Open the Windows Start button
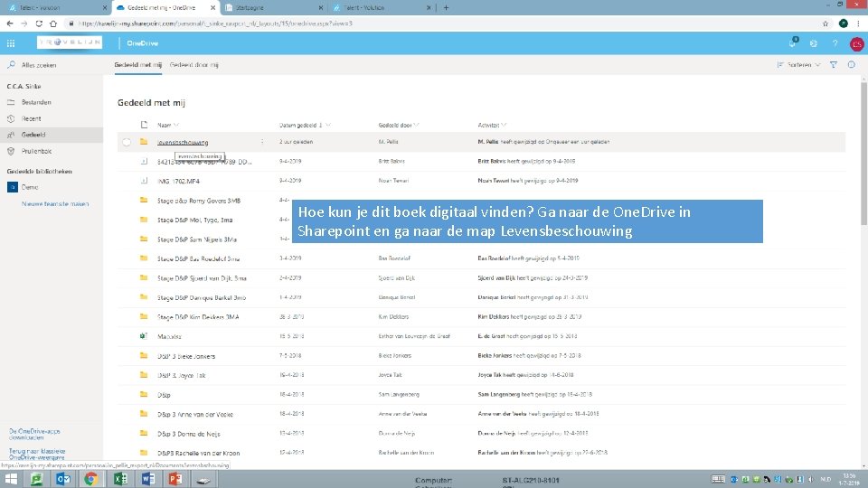The image size is (868, 488). pyautogui.click(x=11, y=479)
